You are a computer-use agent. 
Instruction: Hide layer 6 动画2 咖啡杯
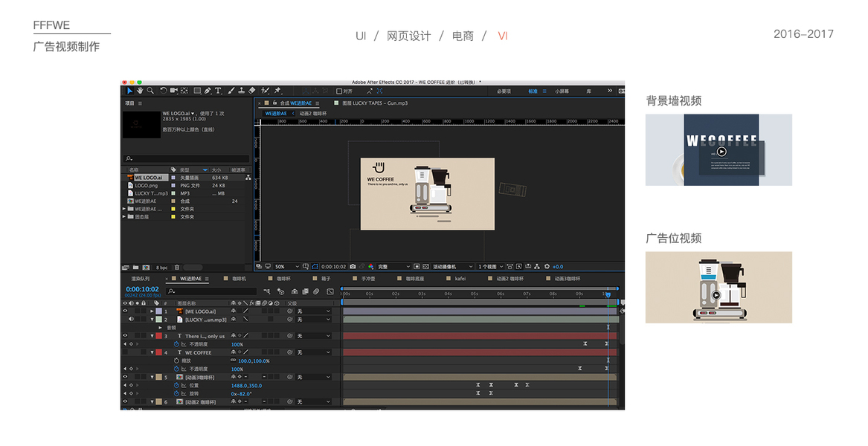[125, 401]
